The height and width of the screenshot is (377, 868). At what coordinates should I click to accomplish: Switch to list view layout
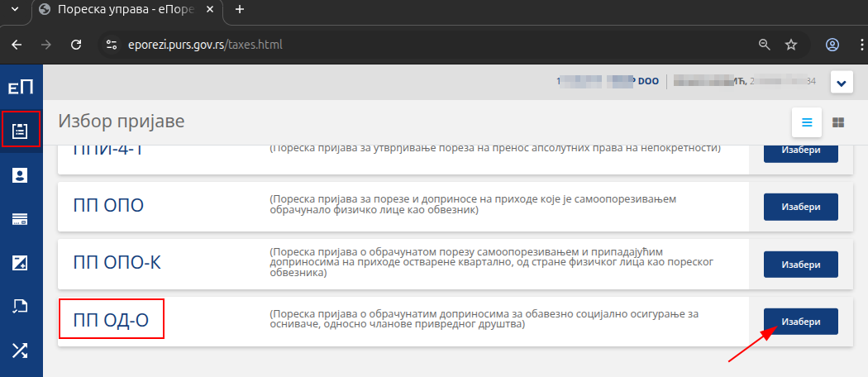[807, 122]
